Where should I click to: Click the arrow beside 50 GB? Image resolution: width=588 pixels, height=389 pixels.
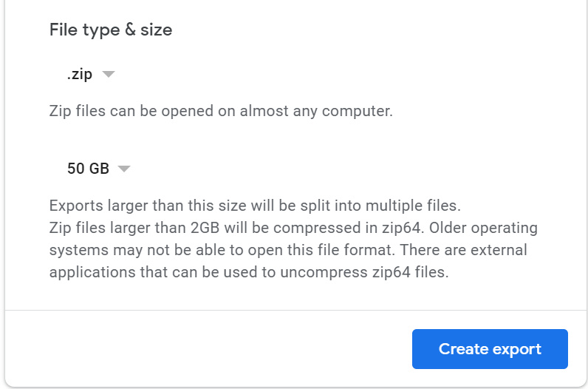click(124, 169)
